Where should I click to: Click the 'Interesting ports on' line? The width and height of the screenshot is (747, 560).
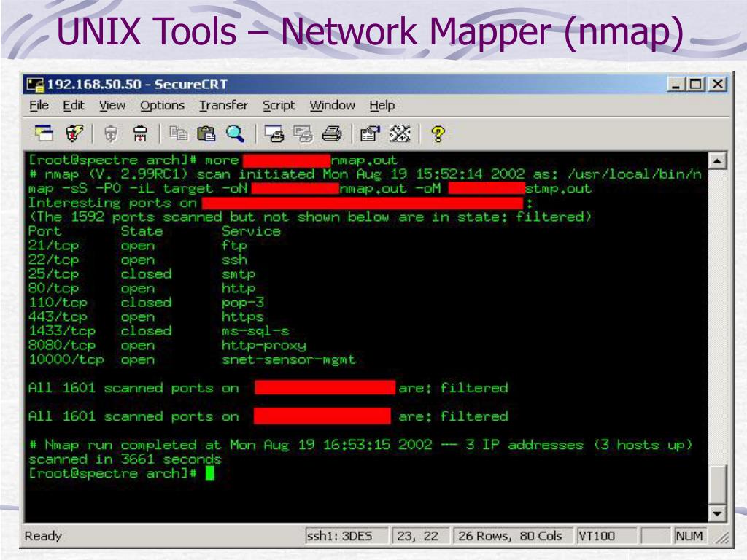tap(280, 203)
